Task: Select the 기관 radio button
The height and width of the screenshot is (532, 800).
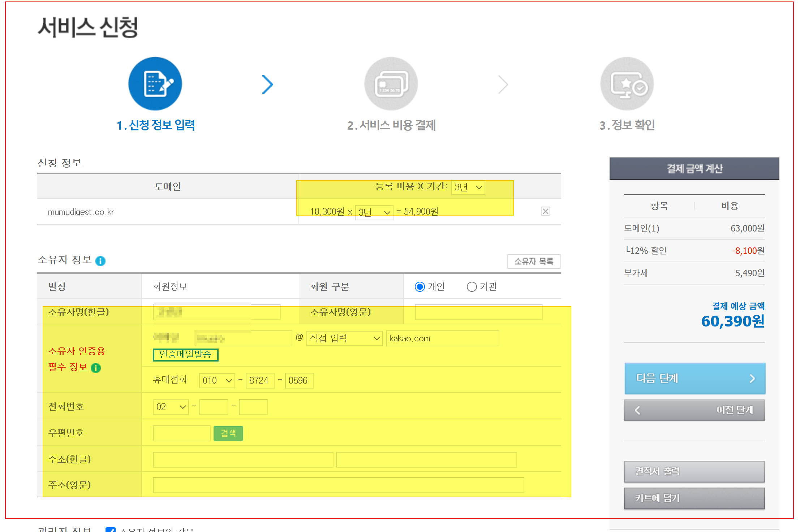Action: (x=472, y=287)
